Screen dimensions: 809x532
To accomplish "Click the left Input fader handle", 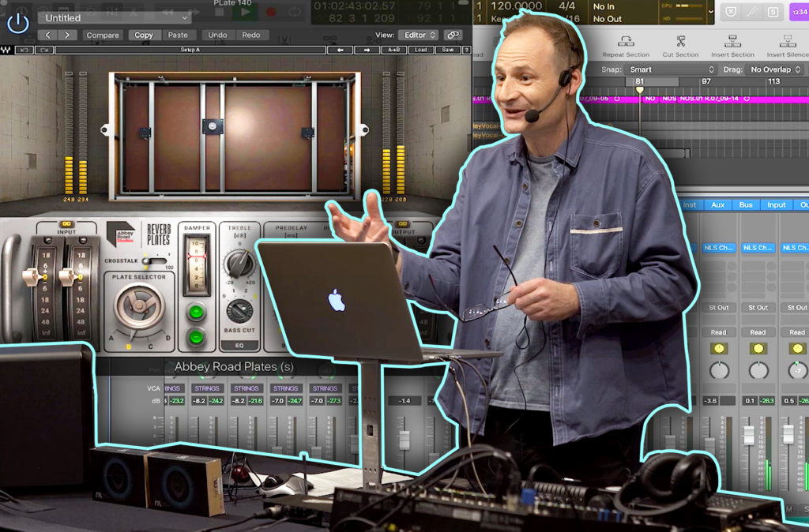I will [32, 277].
